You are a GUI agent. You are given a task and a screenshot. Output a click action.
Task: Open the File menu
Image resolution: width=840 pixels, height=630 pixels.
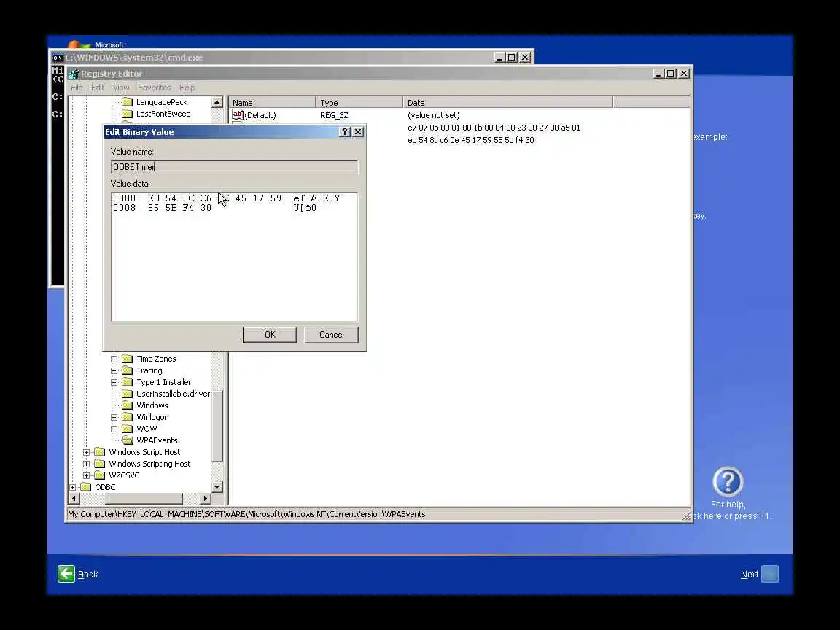pyautogui.click(x=77, y=87)
